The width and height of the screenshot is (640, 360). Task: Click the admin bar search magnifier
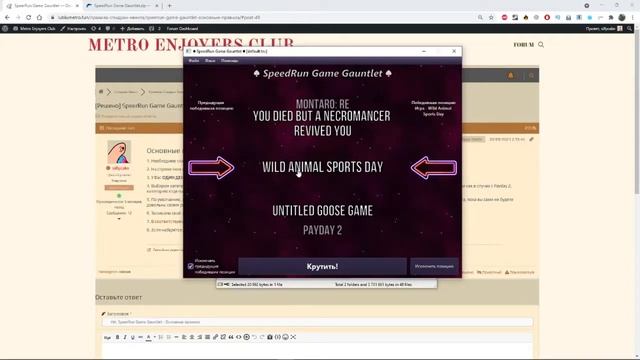tap(629, 29)
